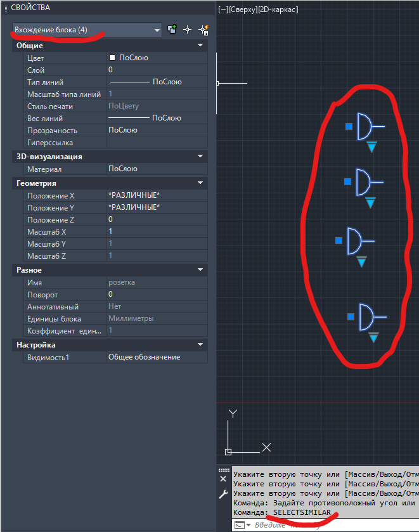The image size is (419, 532).
Task: Collapse the 'Настройка' section
Action: pyautogui.click(x=200, y=345)
